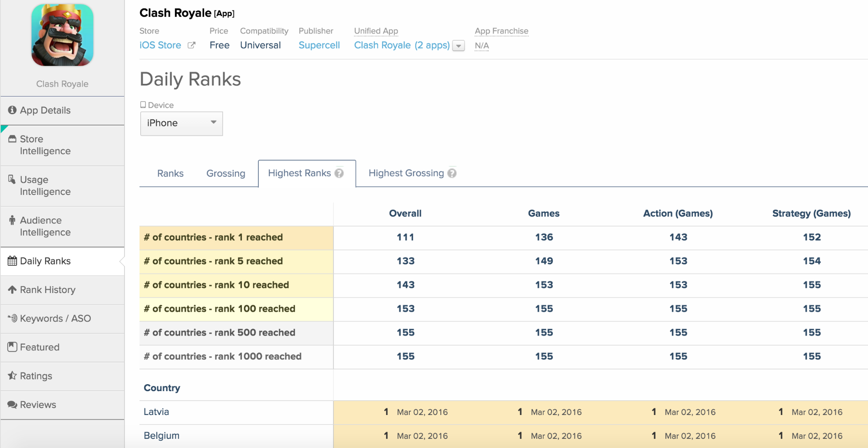The width and height of the screenshot is (868, 448).
Task: Click the rank 5 reached row label
Action: (236, 261)
